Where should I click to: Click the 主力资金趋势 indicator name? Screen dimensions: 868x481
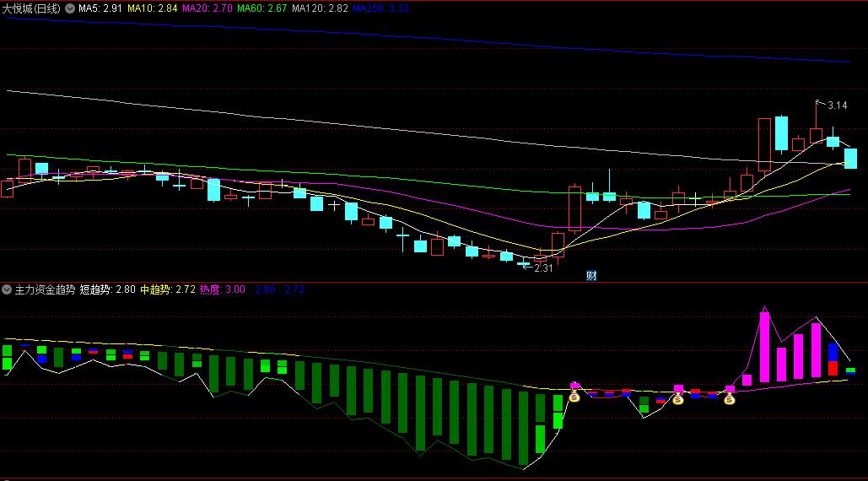[45, 289]
